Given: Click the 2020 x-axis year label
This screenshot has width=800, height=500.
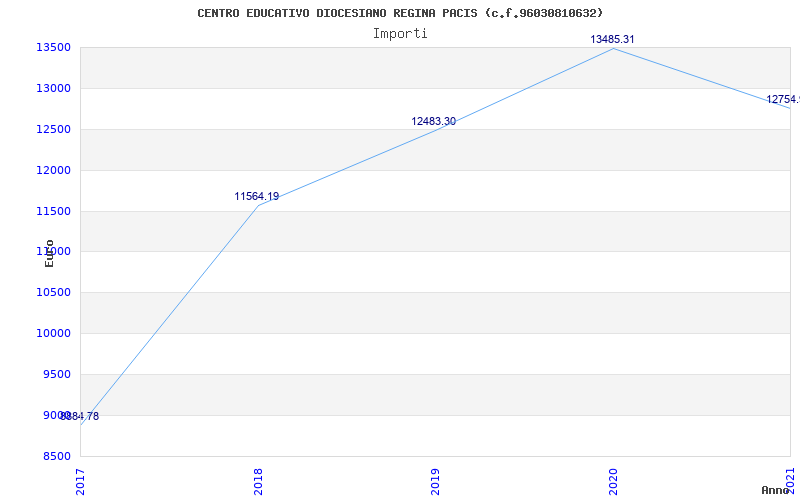Looking at the screenshot, I should [613, 479].
